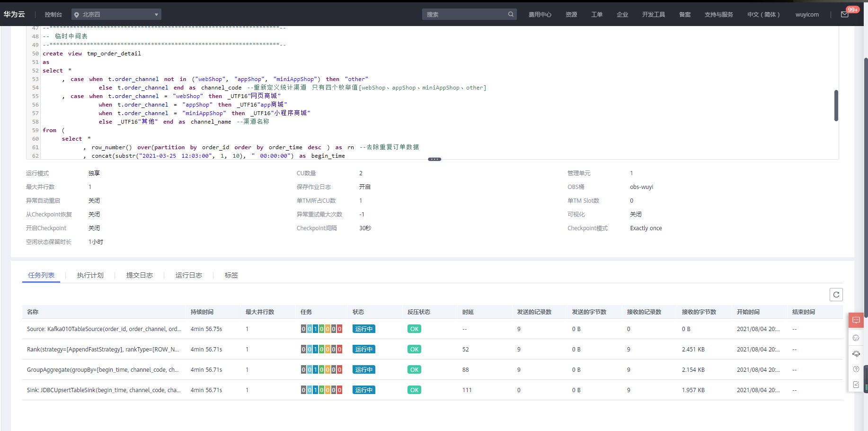868x431 pixels.
Task: Open the 北京四 region dropdown
Action: pos(116,15)
